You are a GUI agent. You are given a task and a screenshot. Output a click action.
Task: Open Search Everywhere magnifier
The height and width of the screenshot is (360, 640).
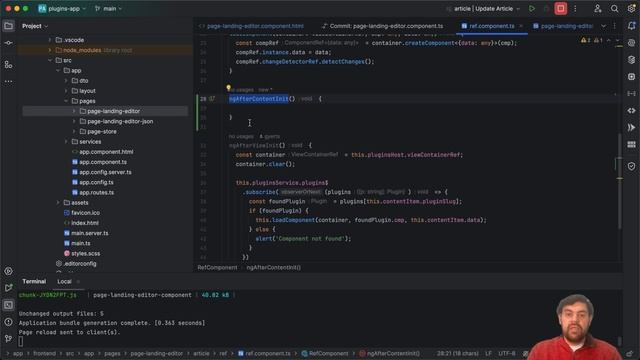(614, 9)
